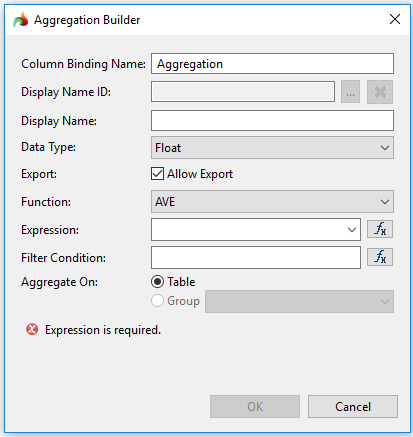Open the Data Type dropdown showing Float
This screenshot has height=437, width=413.
[x=272, y=147]
